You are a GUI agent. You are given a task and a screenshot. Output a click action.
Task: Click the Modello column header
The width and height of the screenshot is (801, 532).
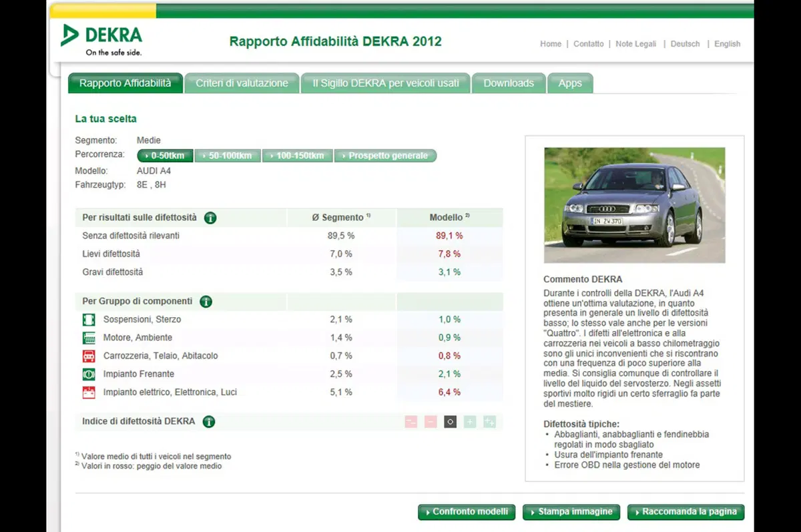[x=450, y=218]
